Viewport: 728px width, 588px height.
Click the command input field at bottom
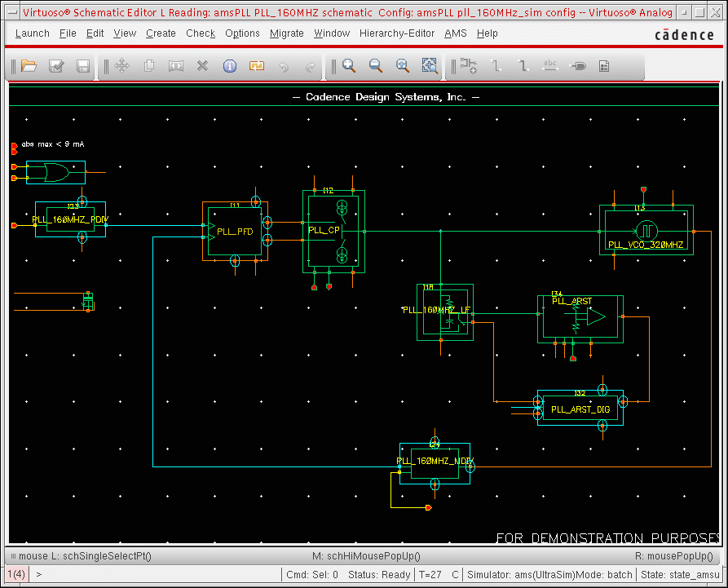tap(155, 574)
